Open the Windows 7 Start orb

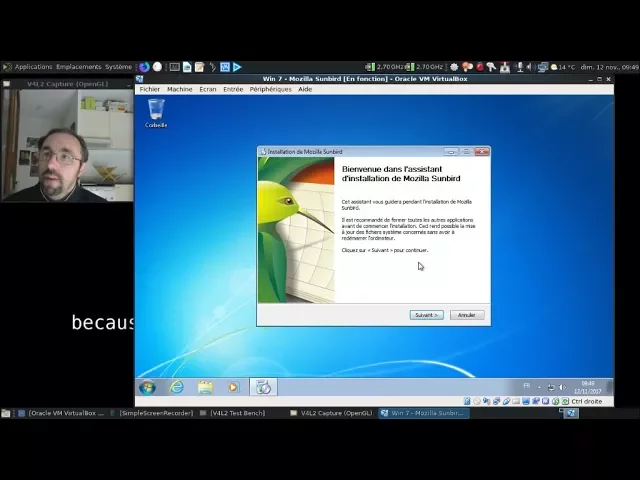pyautogui.click(x=147, y=387)
